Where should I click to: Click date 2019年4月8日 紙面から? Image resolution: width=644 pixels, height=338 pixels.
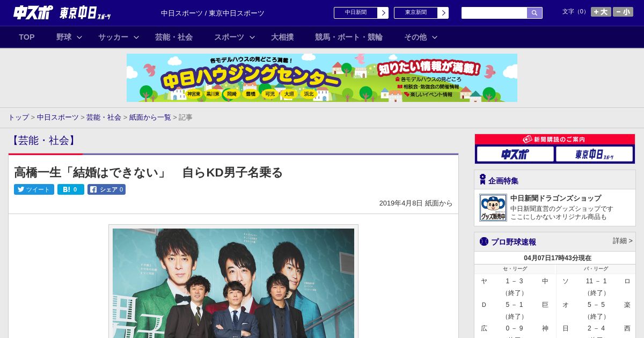point(416,203)
